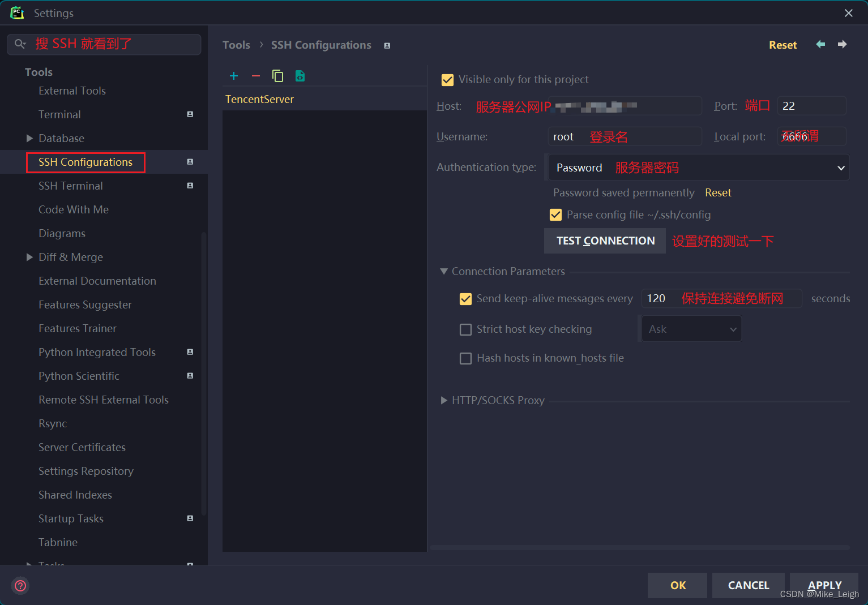Open the Tabnine settings page

pyautogui.click(x=58, y=542)
